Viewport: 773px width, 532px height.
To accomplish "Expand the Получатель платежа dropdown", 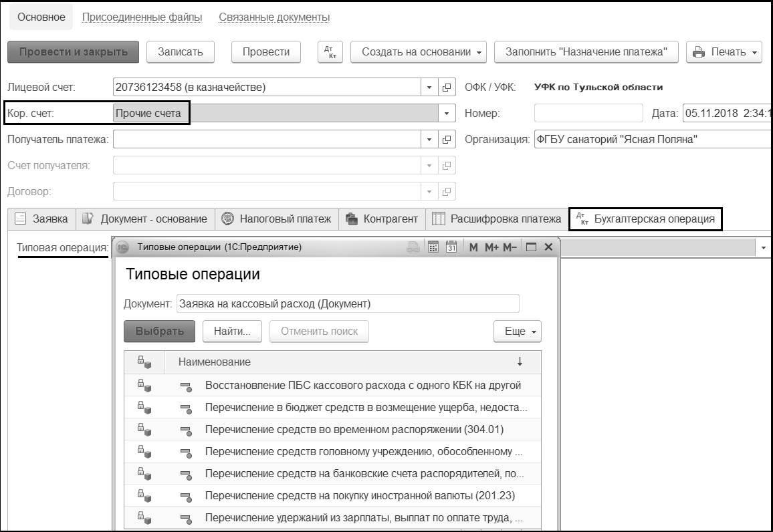I will [x=429, y=140].
